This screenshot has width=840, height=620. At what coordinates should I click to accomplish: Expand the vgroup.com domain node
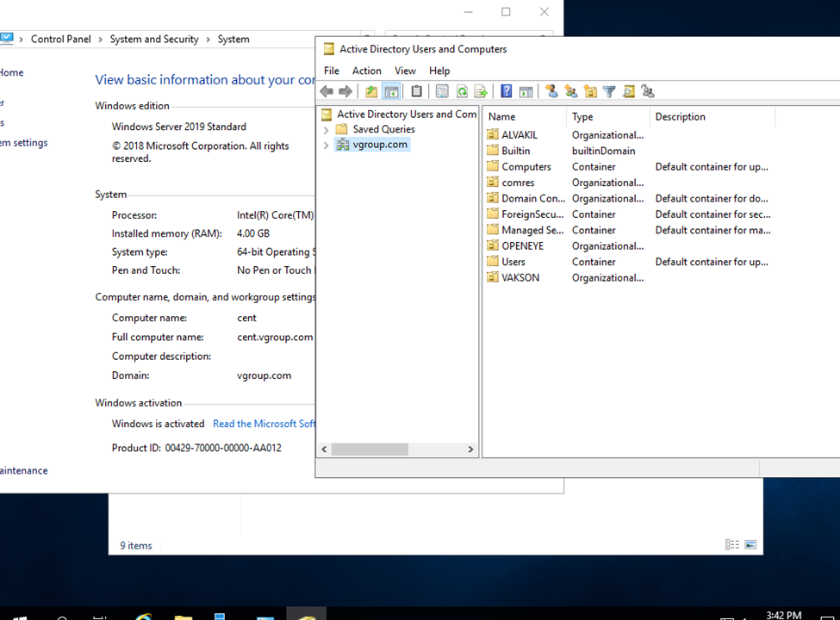tap(327, 146)
